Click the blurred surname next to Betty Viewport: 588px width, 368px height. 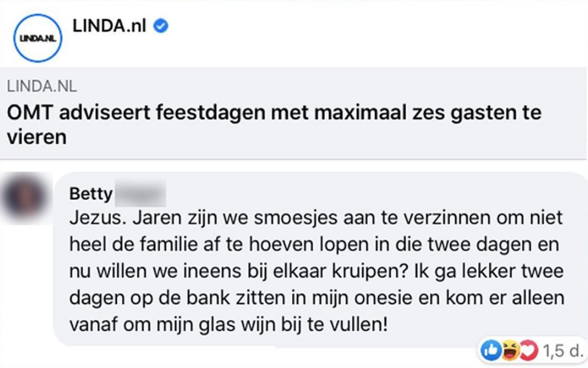click(140, 194)
